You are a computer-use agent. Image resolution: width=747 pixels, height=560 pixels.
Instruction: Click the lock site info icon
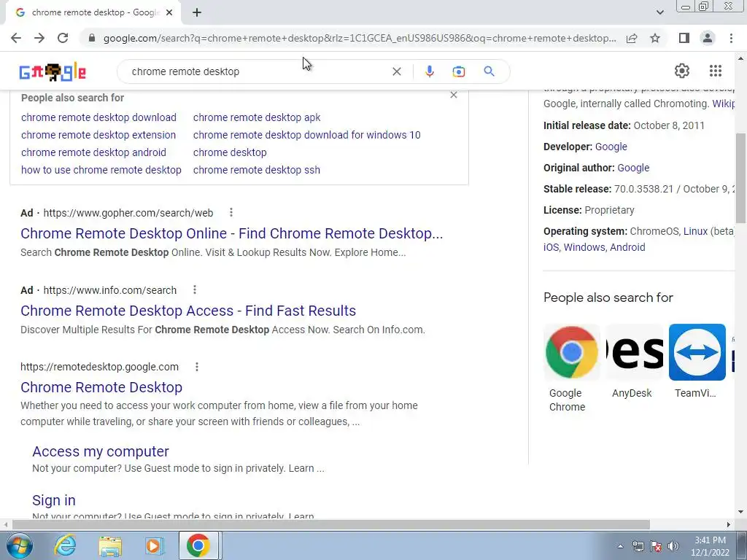coord(92,38)
